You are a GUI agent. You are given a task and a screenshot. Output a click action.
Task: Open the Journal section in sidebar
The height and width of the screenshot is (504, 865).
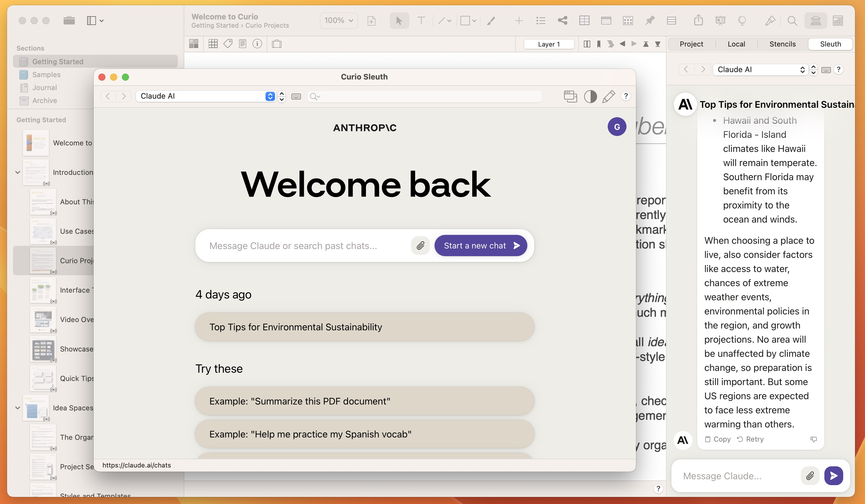click(95, 87)
